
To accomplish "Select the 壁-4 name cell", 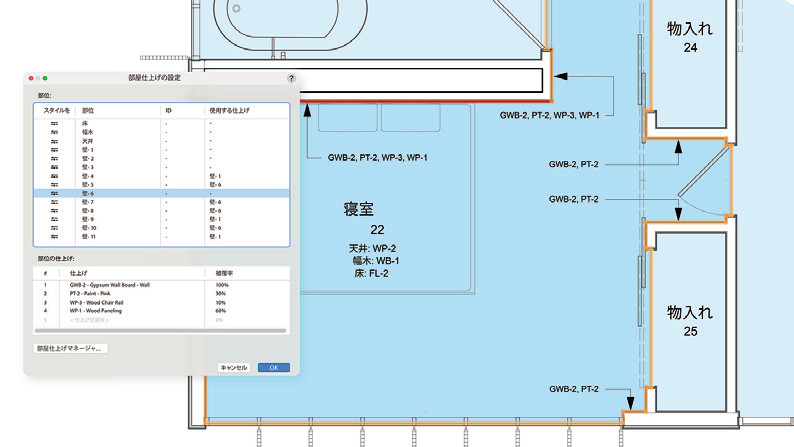I will (x=88, y=176).
